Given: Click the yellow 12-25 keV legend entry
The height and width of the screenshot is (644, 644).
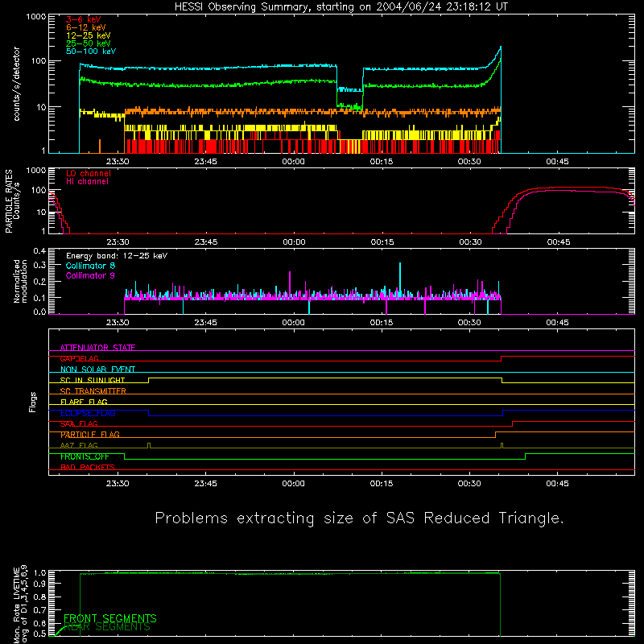Looking at the screenshot, I should tap(89, 35).
